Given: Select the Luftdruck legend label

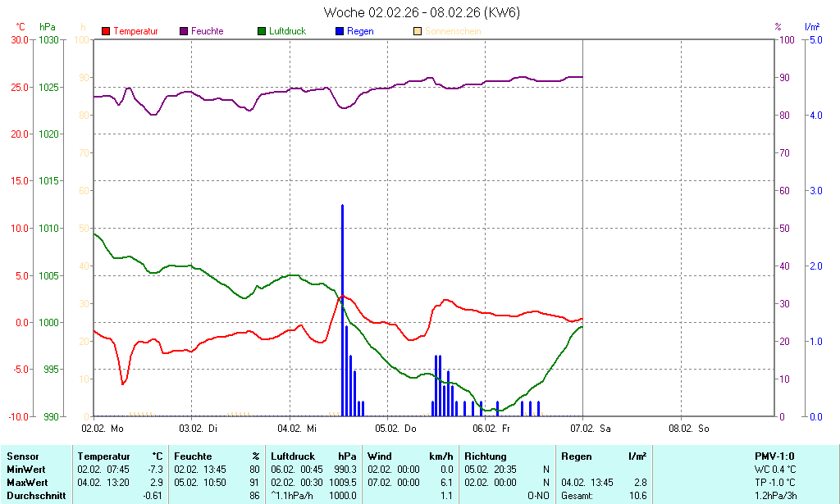Looking at the screenshot, I should [291, 31].
